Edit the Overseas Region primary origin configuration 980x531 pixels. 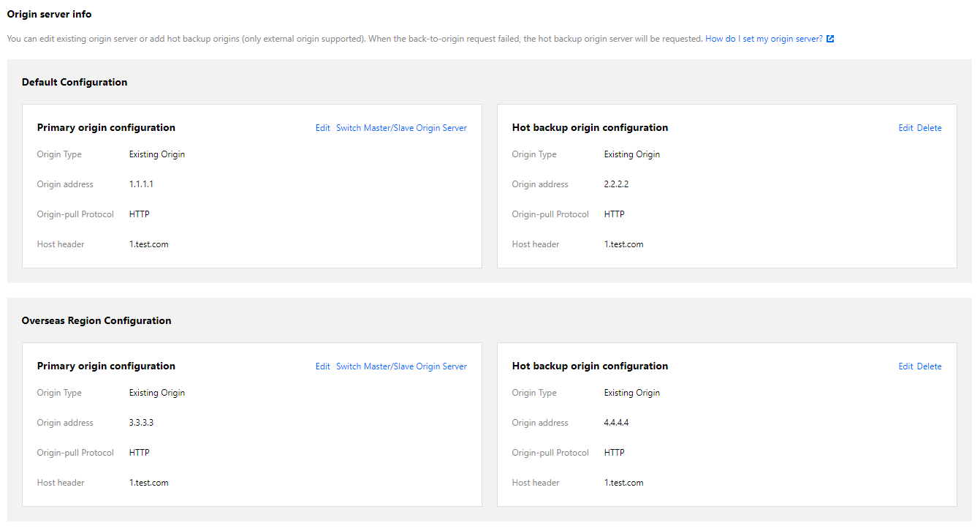322,366
